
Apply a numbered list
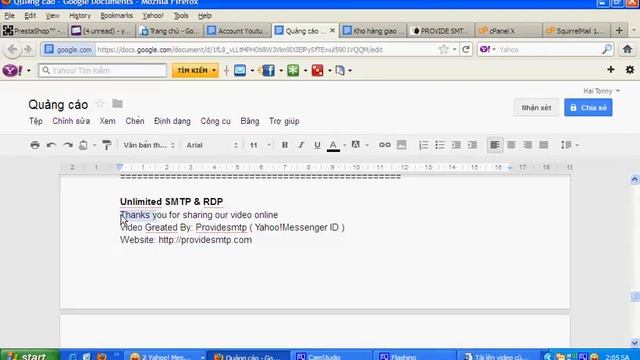point(423,145)
